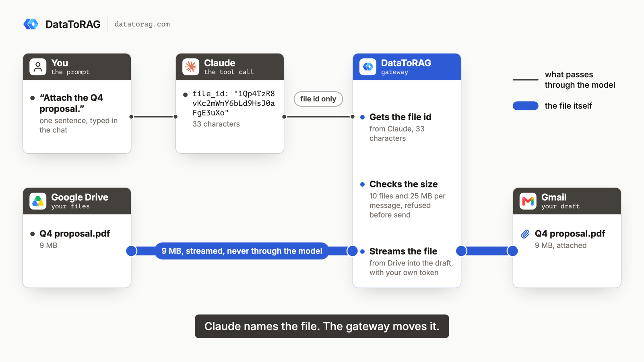
Task: Click the 'Claude' card header title
Action: click(220, 63)
